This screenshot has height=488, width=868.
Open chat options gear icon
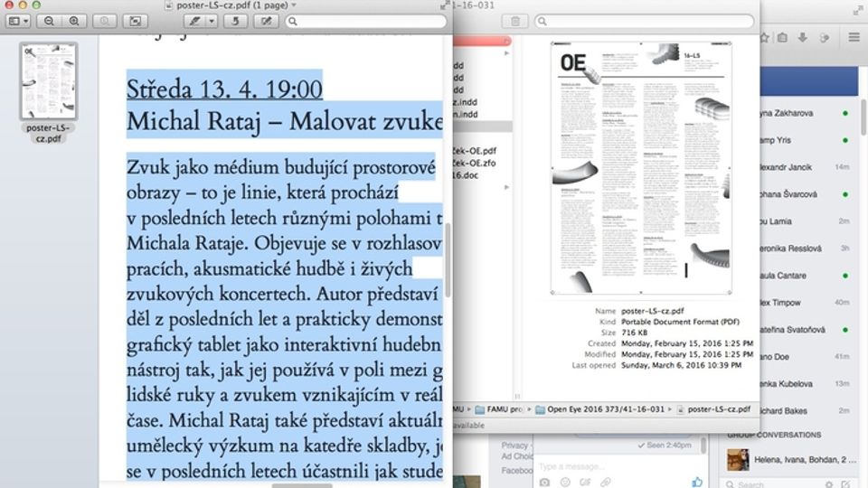pos(829,484)
